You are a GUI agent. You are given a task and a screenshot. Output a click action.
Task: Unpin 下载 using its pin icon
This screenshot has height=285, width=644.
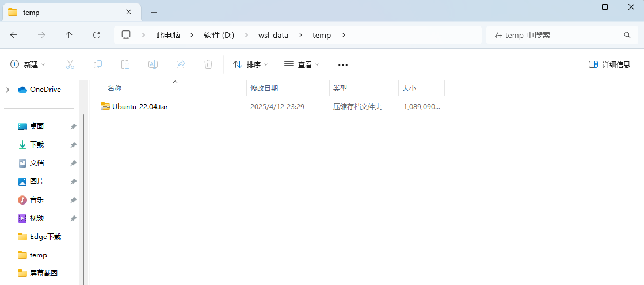[73, 145]
